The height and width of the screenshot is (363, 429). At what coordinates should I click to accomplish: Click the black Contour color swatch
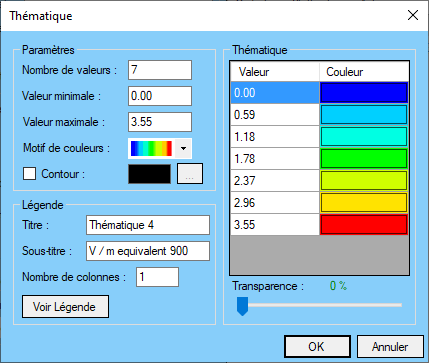point(150,174)
